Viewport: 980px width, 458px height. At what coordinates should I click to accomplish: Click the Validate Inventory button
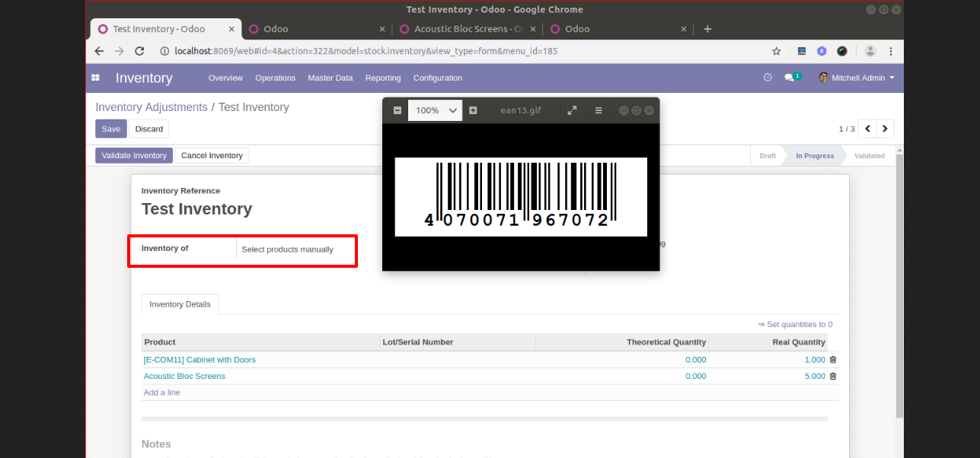point(134,155)
